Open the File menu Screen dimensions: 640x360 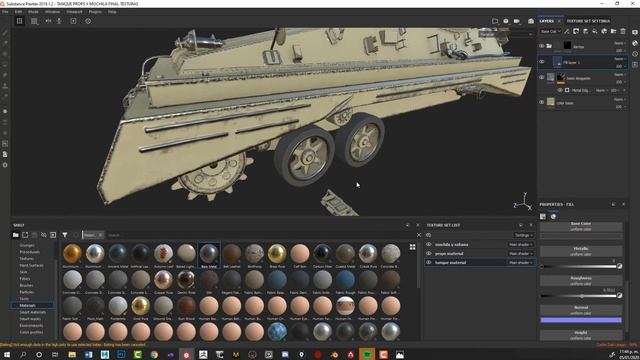[x=5, y=12]
